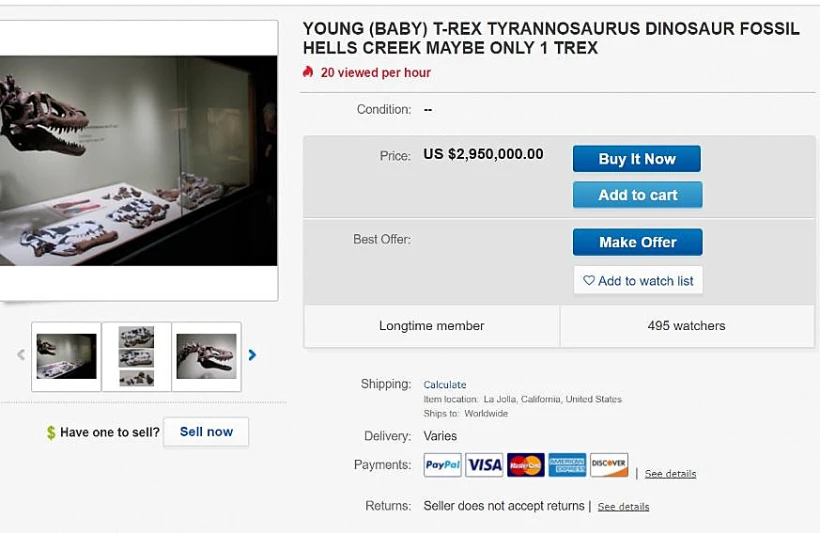Image resolution: width=820 pixels, height=533 pixels.
Task: Click the main T-Rex fossil photo
Action: coord(138,160)
